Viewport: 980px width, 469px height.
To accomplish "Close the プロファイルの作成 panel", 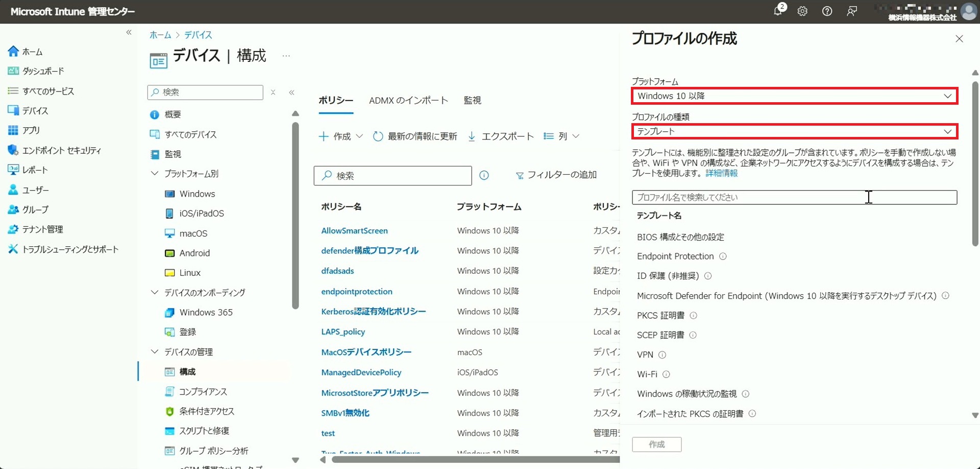I will [959, 39].
